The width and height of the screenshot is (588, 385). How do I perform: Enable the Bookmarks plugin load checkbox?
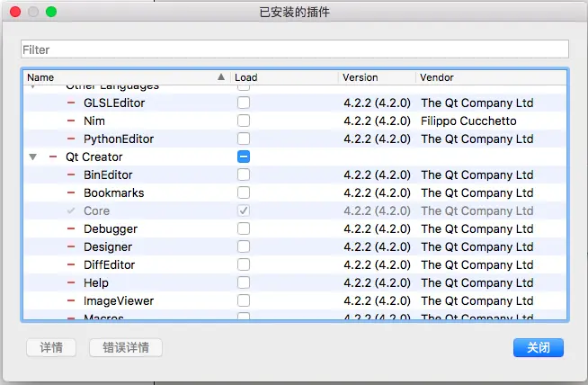pos(244,192)
